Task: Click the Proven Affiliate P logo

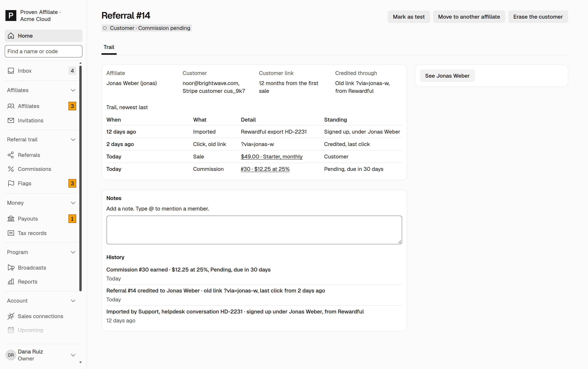Action: (x=11, y=16)
